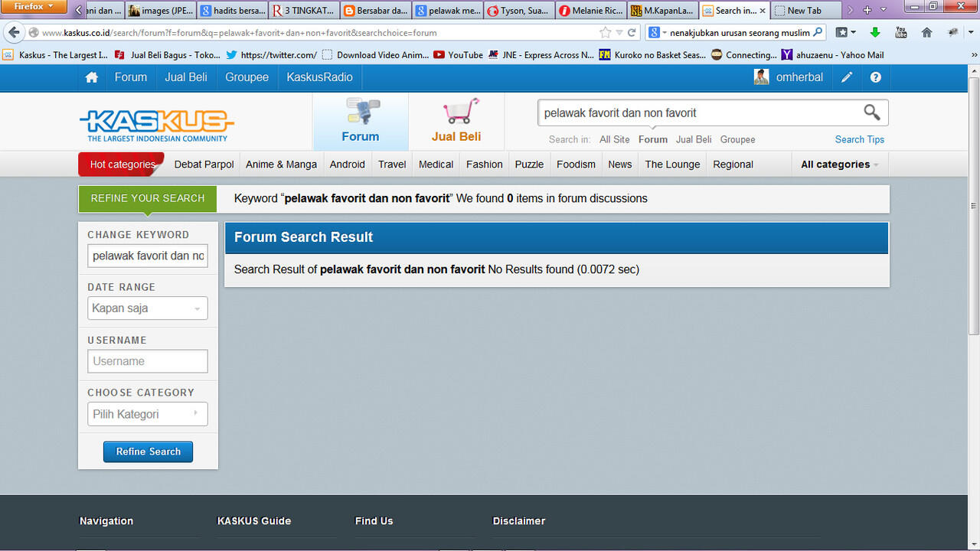Click the KASKUS logo
The image size is (980, 551).
[x=157, y=126]
